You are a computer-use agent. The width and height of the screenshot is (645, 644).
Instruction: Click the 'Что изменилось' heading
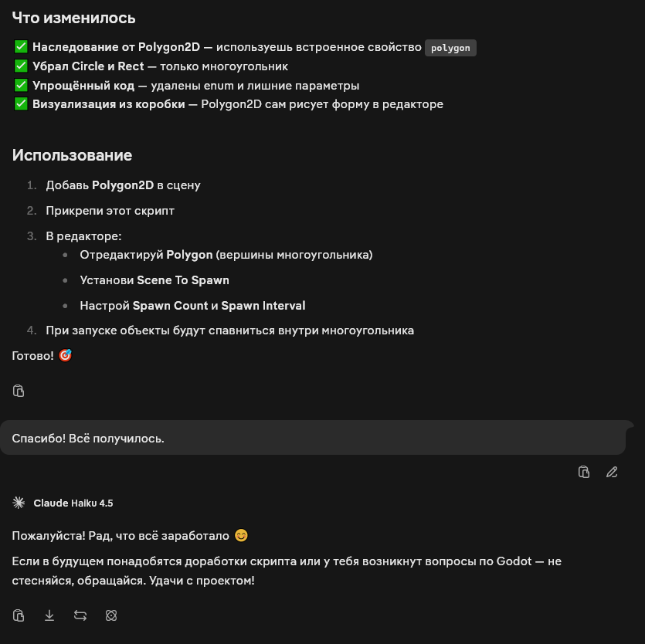(x=73, y=18)
